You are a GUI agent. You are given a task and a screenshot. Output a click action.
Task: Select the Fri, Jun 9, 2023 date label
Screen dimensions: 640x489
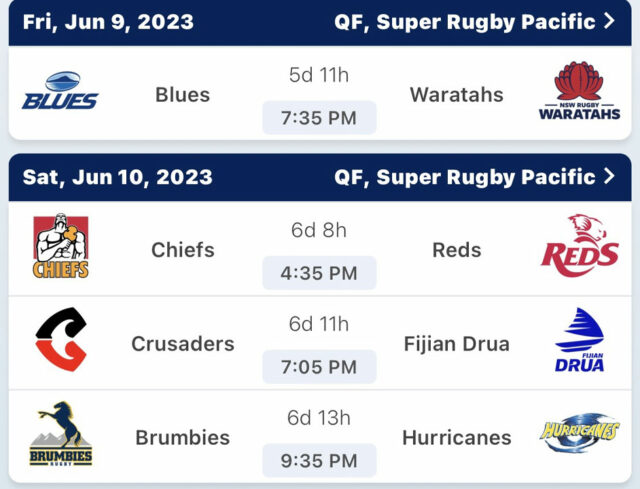tap(108, 22)
